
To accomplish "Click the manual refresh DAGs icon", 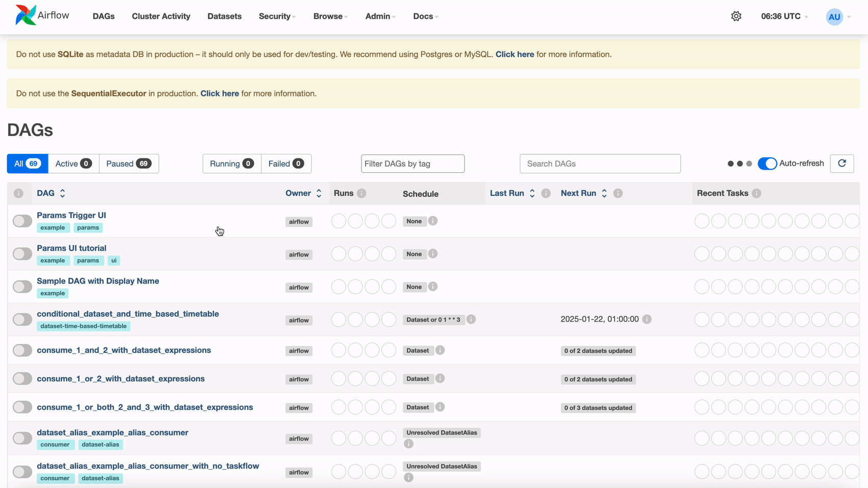I will [x=841, y=164].
